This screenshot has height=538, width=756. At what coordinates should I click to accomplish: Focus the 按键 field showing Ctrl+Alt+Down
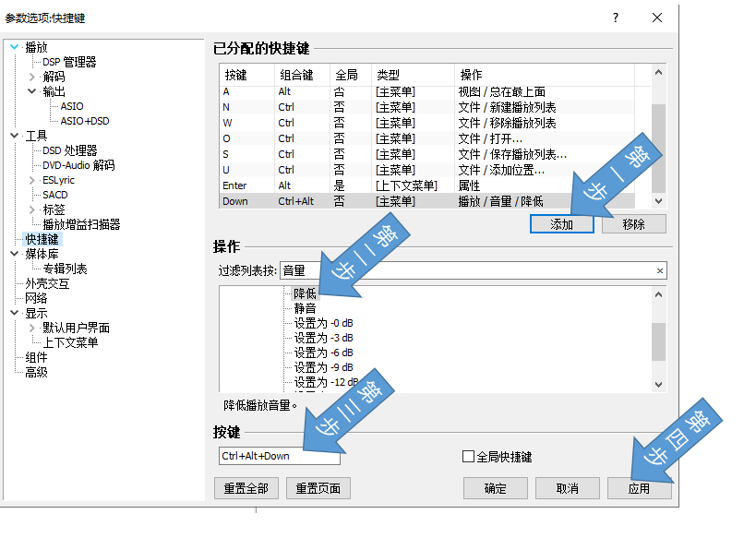point(278,456)
